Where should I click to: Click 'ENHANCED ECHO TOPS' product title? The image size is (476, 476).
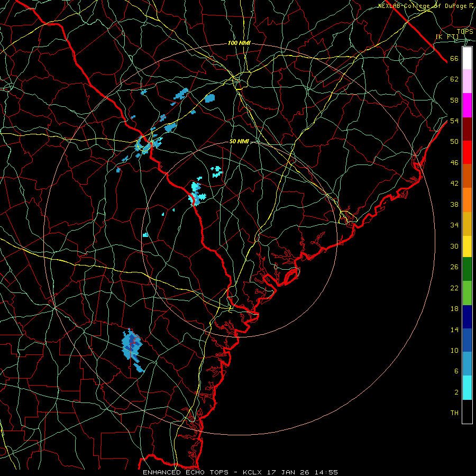pyautogui.click(x=186, y=472)
